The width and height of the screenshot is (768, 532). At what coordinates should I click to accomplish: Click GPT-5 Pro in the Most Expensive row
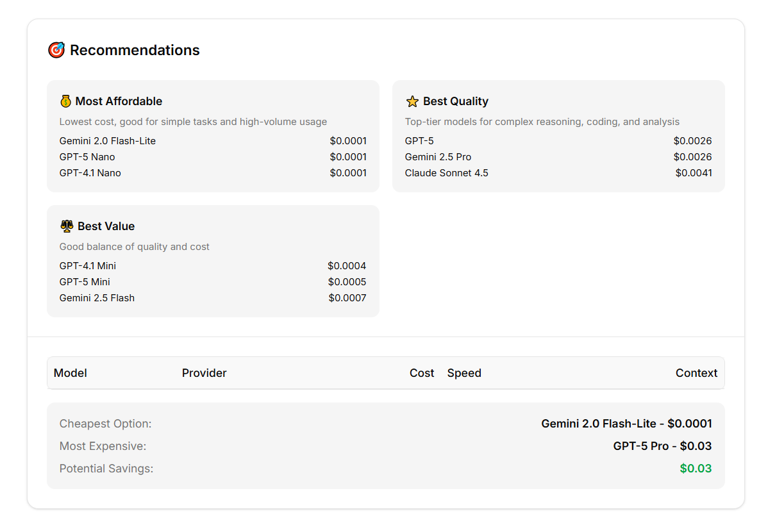click(x=641, y=445)
